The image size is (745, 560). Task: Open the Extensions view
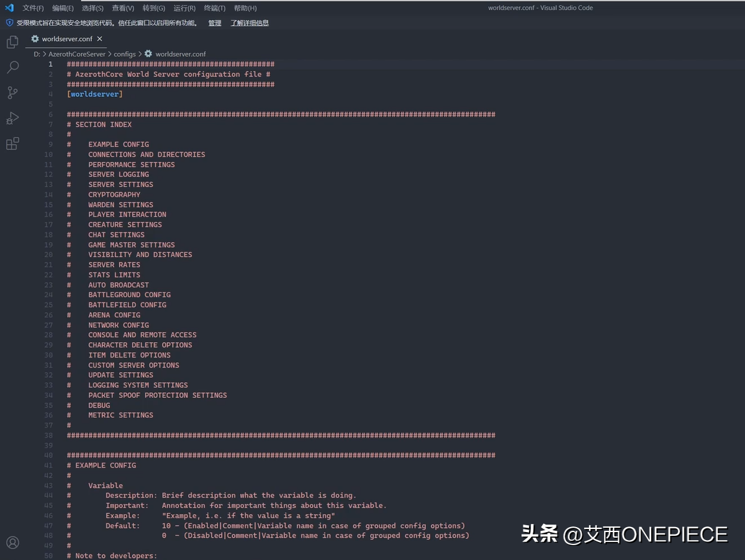[x=12, y=144]
